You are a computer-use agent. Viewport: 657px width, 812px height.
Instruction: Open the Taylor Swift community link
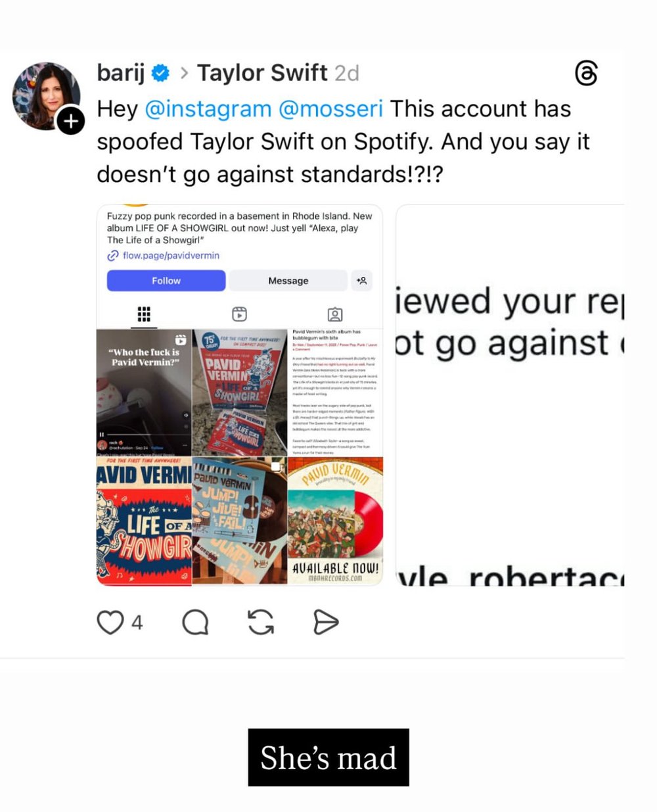click(262, 73)
